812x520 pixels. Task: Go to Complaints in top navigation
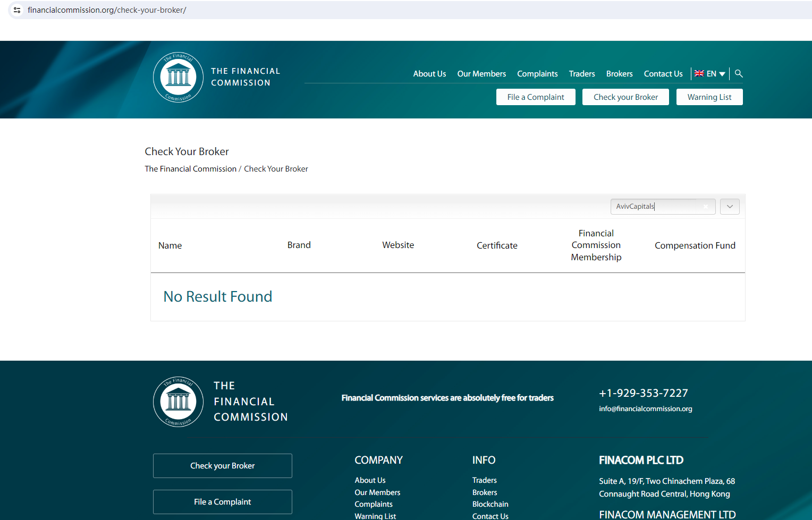pyautogui.click(x=537, y=74)
